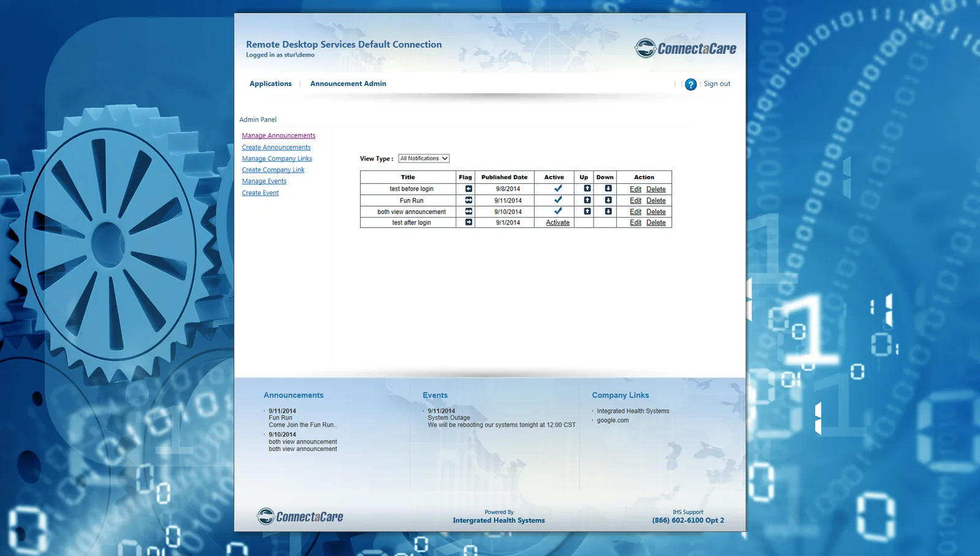Move both view announcement up

(587, 211)
